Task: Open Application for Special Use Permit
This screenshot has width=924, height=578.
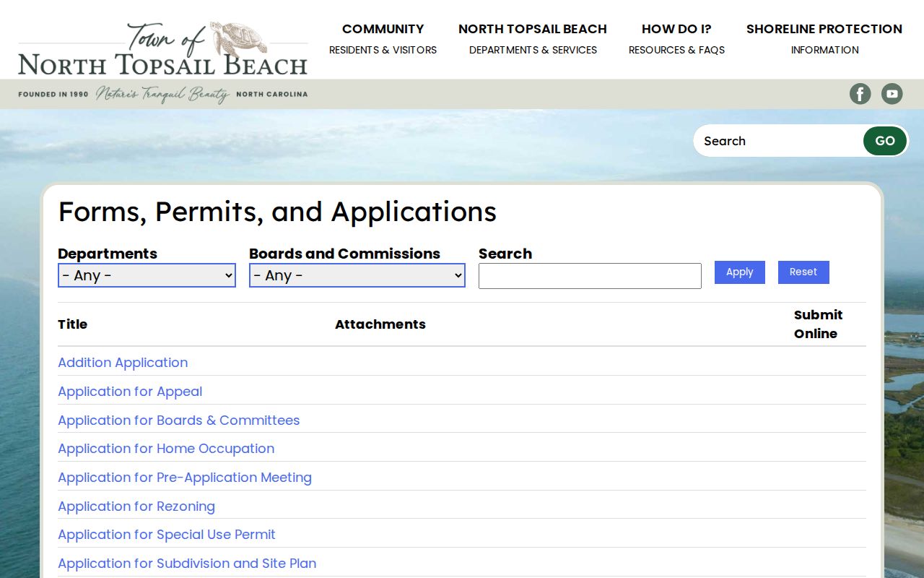Action: click(167, 535)
